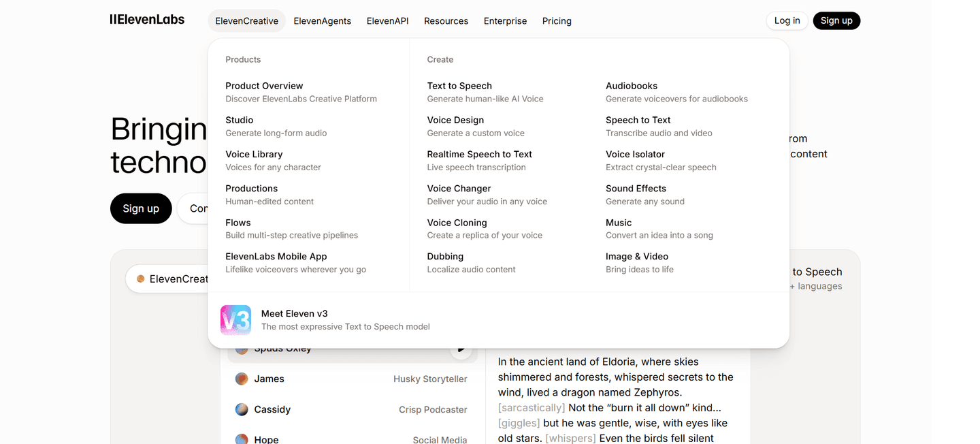Image resolution: width=980 pixels, height=444 pixels.
Task: Click the header Sign up button
Action: point(836,20)
